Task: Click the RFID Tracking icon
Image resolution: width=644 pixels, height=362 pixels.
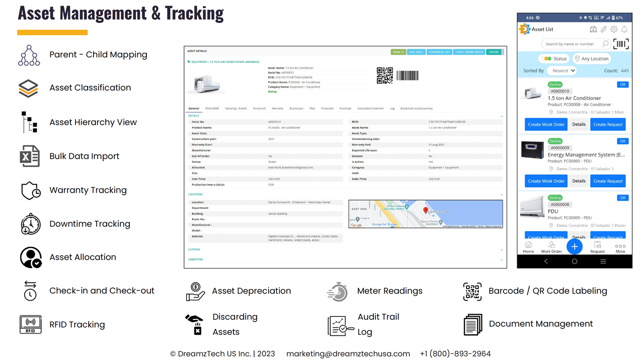Action: (30, 325)
